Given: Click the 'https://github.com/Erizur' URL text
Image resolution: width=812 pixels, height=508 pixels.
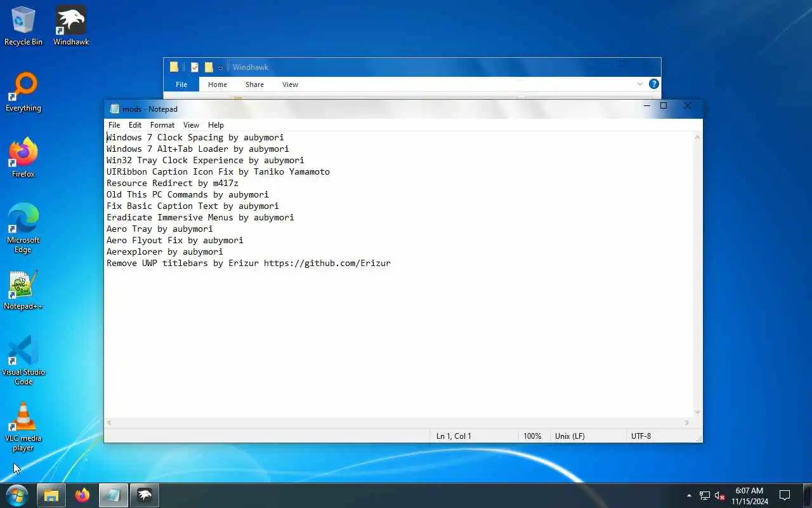Looking at the screenshot, I should point(327,263).
